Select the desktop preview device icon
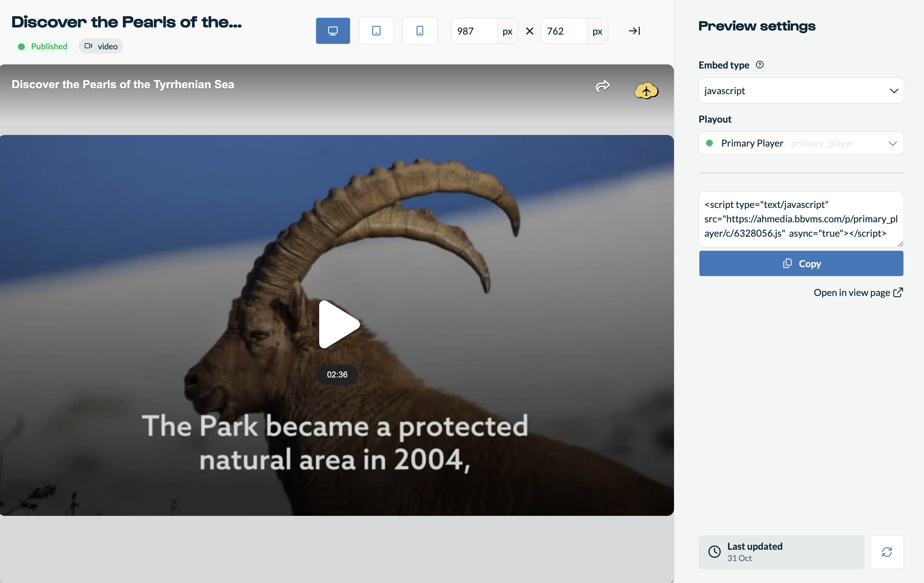924x583 pixels. (333, 31)
